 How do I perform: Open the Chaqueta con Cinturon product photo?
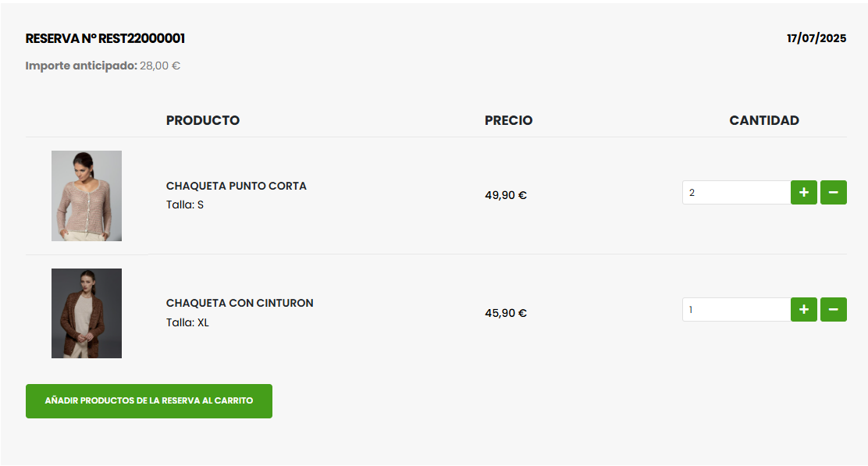pyautogui.click(x=87, y=313)
